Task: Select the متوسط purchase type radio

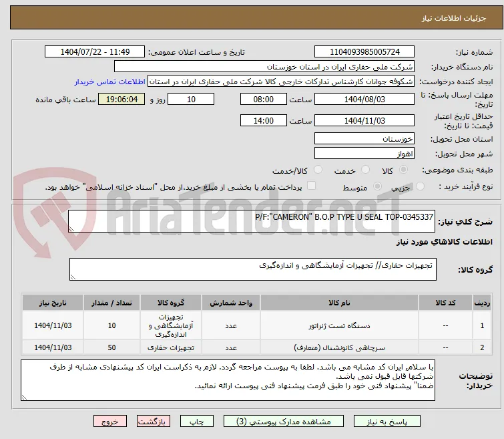Action: [x=377, y=186]
